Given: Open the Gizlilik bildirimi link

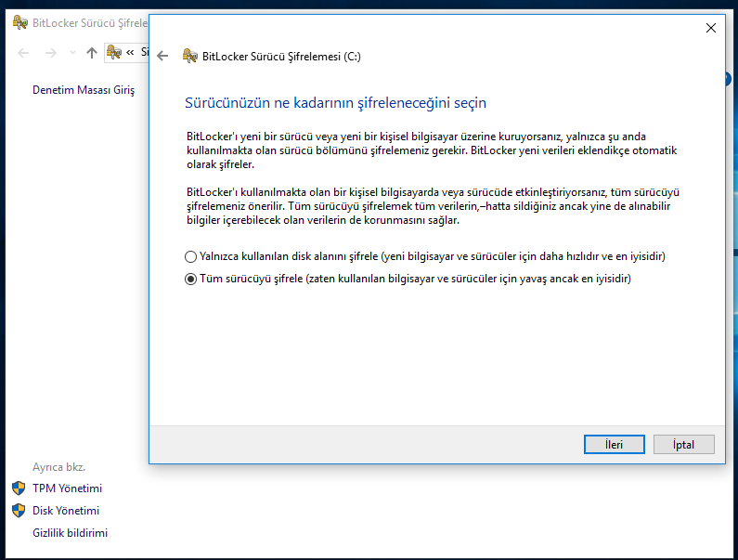Looking at the screenshot, I should click(x=70, y=533).
